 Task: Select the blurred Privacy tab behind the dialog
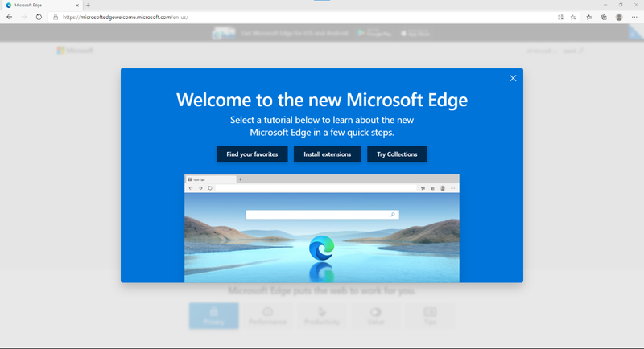tap(213, 316)
